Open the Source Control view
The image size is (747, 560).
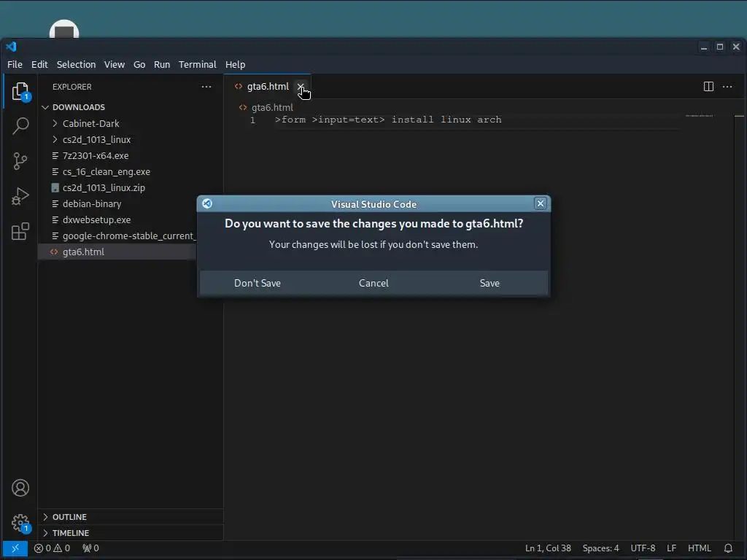coord(20,161)
